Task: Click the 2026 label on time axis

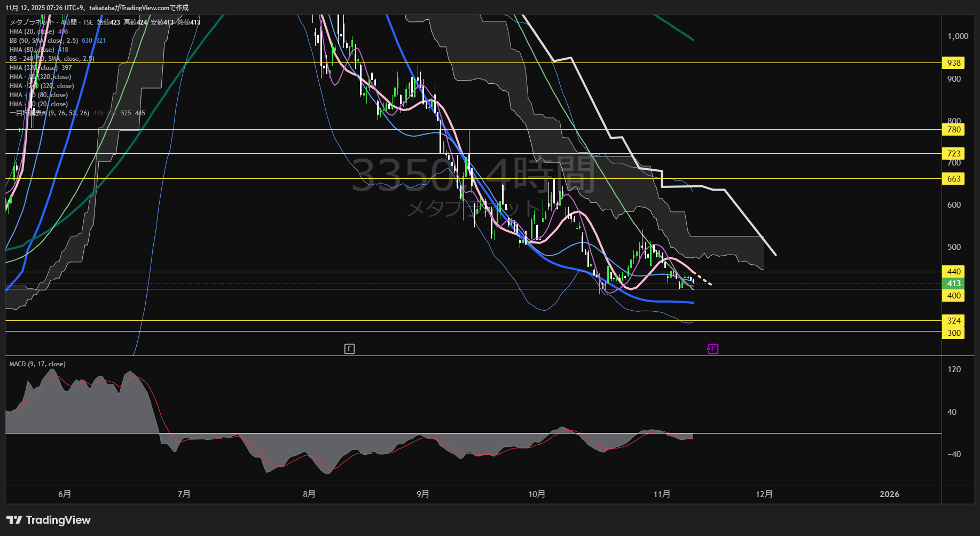Action: [x=889, y=494]
